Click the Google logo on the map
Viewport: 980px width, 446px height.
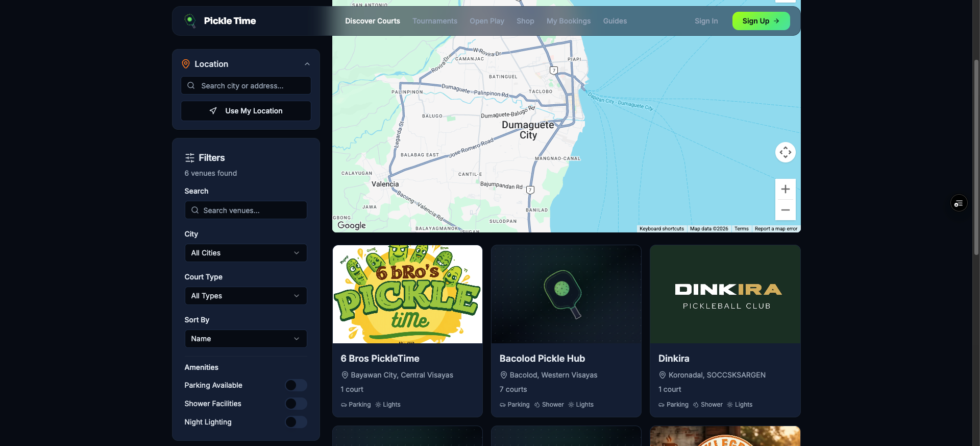[x=352, y=225]
